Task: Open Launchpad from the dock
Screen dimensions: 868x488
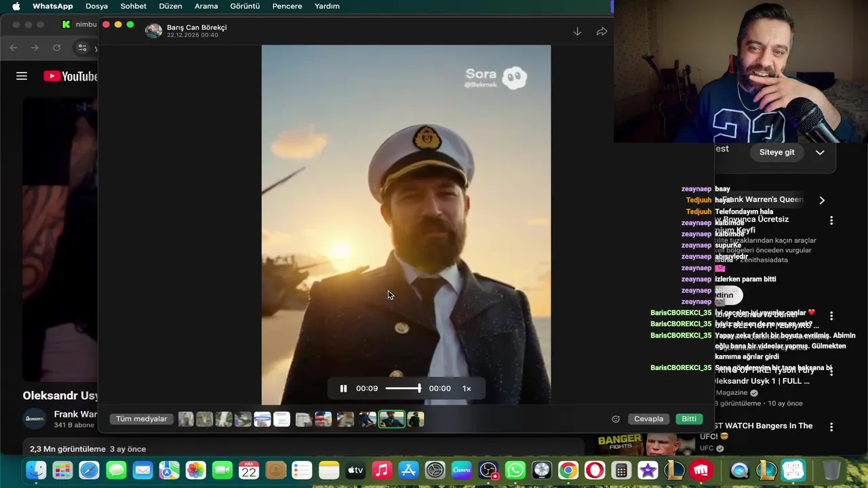Action: pyautogui.click(x=62, y=470)
